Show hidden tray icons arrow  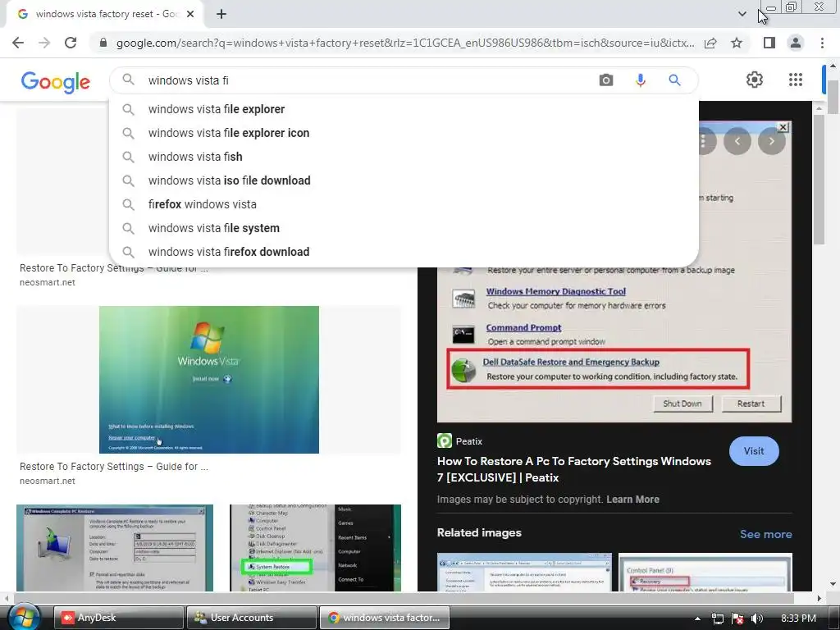pos(697,619)
